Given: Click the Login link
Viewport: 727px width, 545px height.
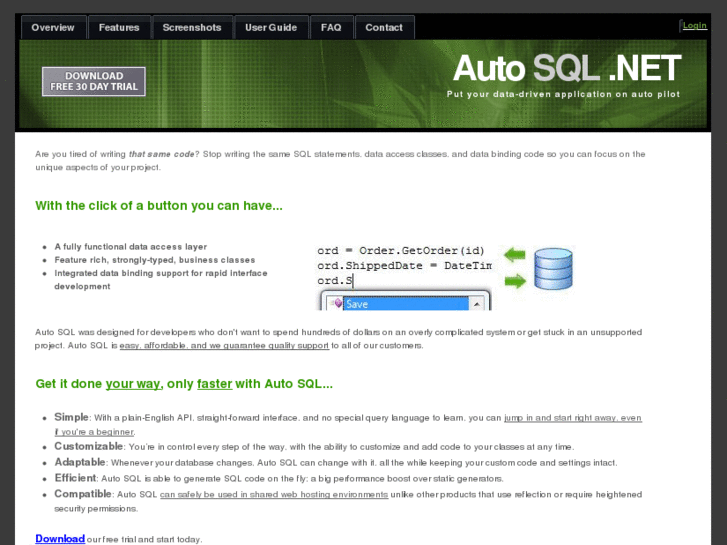Looking at the screenshot, I should (x=695, y=26).
